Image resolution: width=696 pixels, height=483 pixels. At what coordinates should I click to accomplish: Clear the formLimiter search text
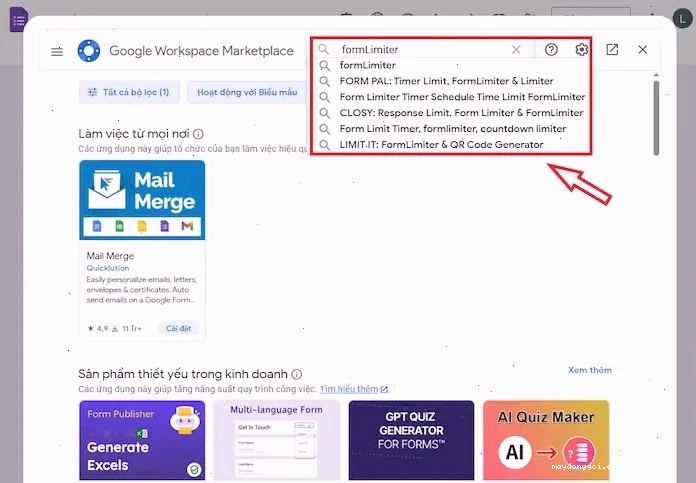pos(516,50)
